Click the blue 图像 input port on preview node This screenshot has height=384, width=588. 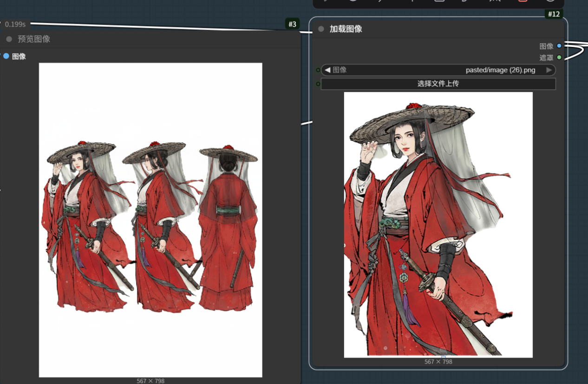6,56
